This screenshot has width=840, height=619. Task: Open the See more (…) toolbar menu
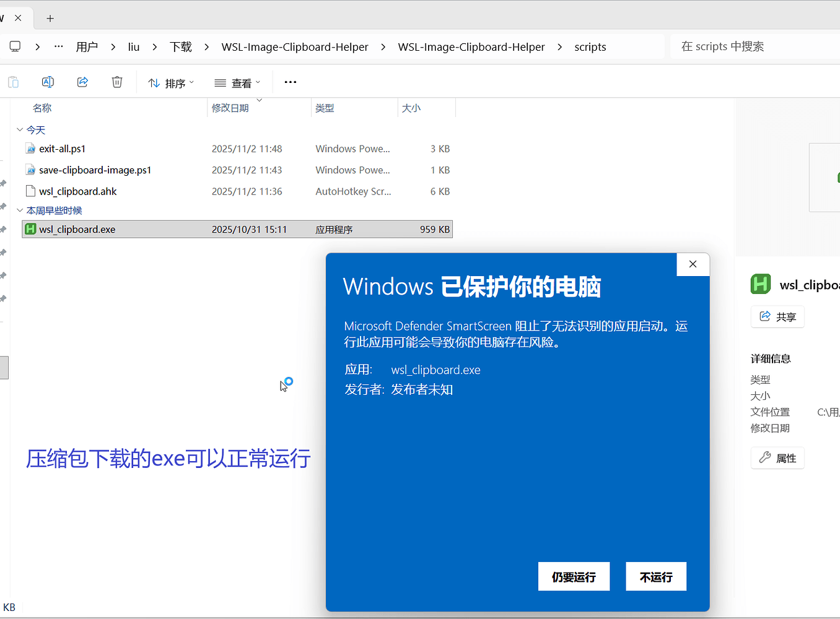click(x=291, y=82)
